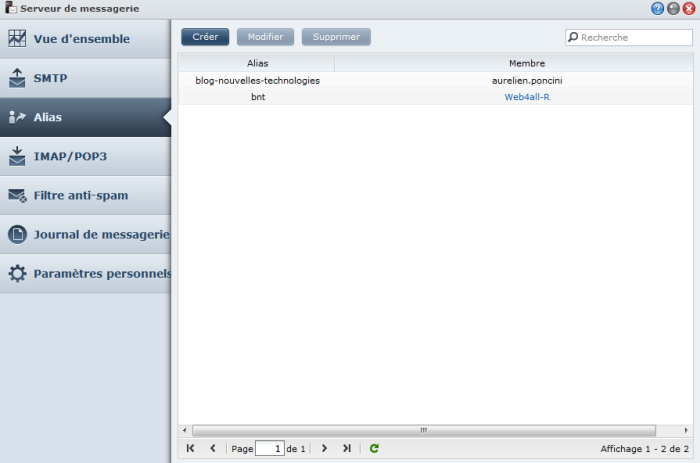Open the Filtre anti-spam section
Viewport: 700px width, 463px height.
(x=85, y=195)
